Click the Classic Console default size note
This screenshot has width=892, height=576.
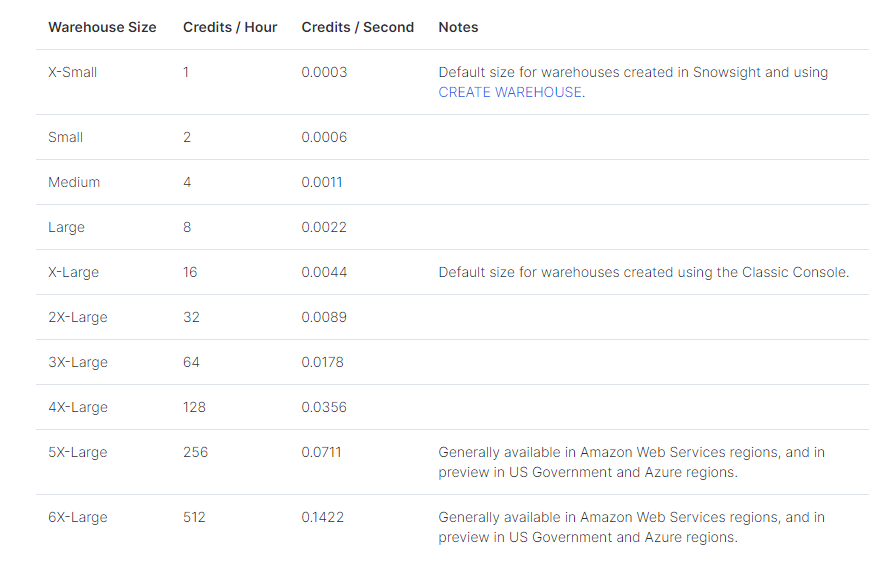(643, 272)
